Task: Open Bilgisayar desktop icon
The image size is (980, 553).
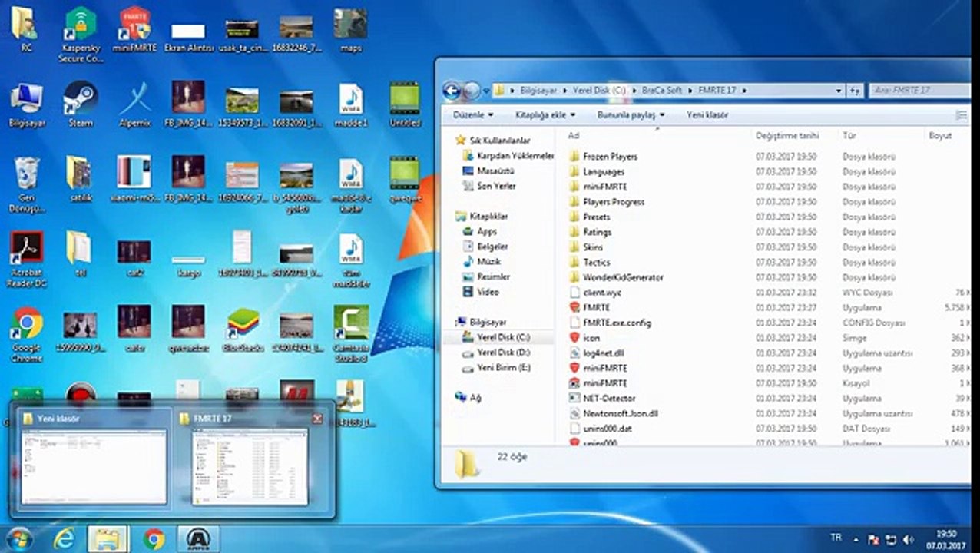Action: point(27,105)
